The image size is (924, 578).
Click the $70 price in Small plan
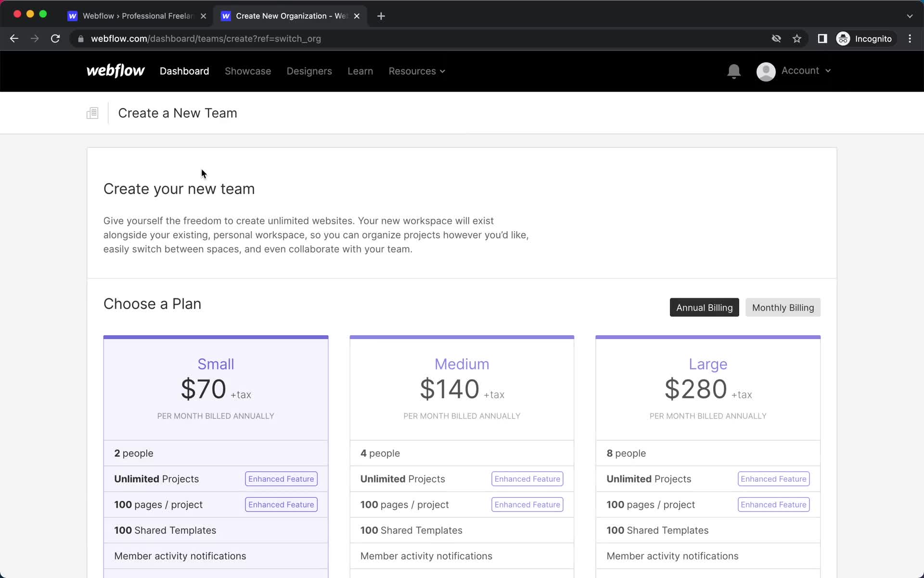pos(204,389)
